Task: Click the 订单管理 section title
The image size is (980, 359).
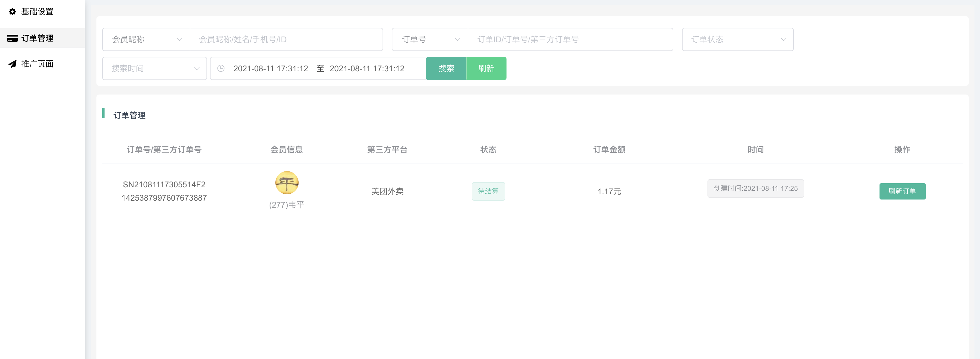Action: (x=129, y=115)
